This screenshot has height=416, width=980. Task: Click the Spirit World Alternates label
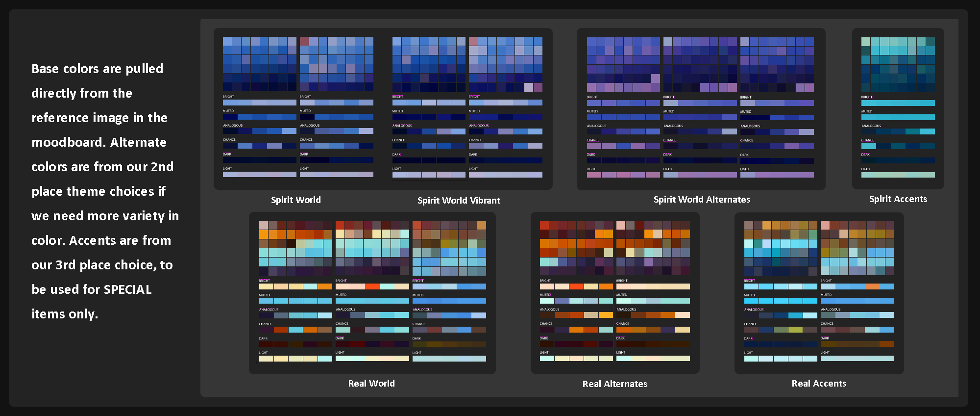(x=702, y=199)
